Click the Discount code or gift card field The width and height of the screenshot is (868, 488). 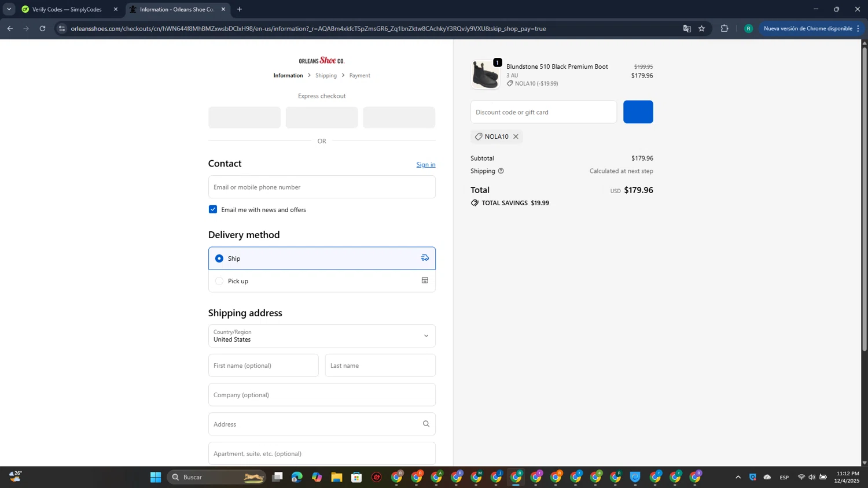pos(543,112)
